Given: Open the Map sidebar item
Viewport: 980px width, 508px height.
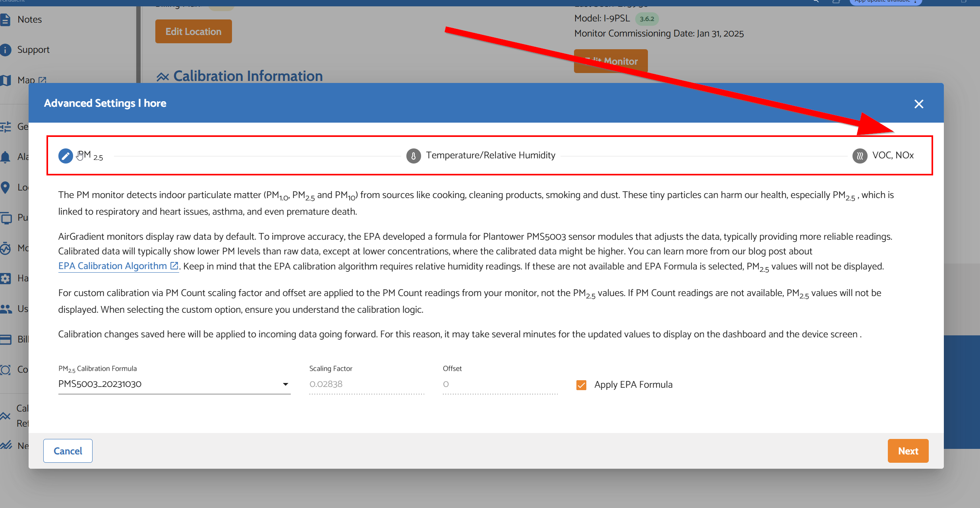Looking at the screenshot, I should [26, 80].
